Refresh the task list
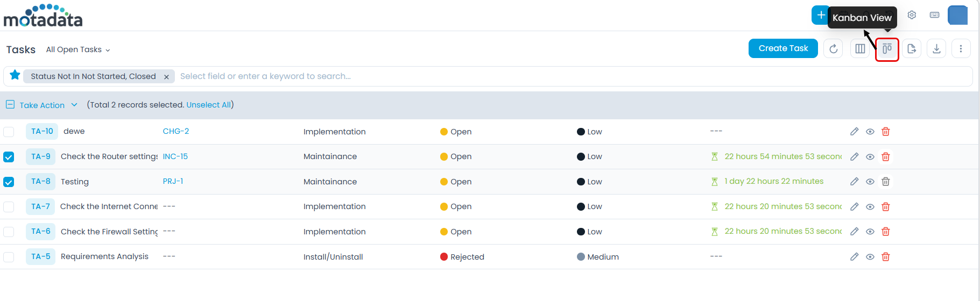 (x=833, y=49)
